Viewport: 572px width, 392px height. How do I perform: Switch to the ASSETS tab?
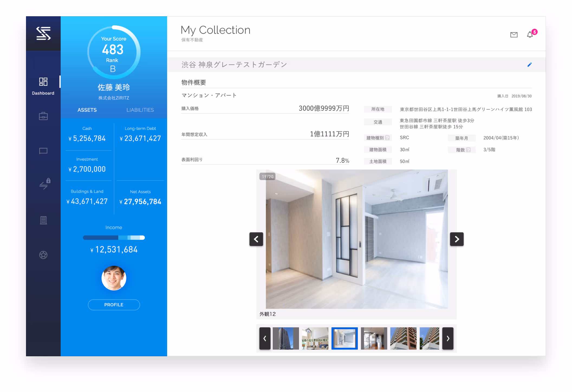click(x=87, y=110)
